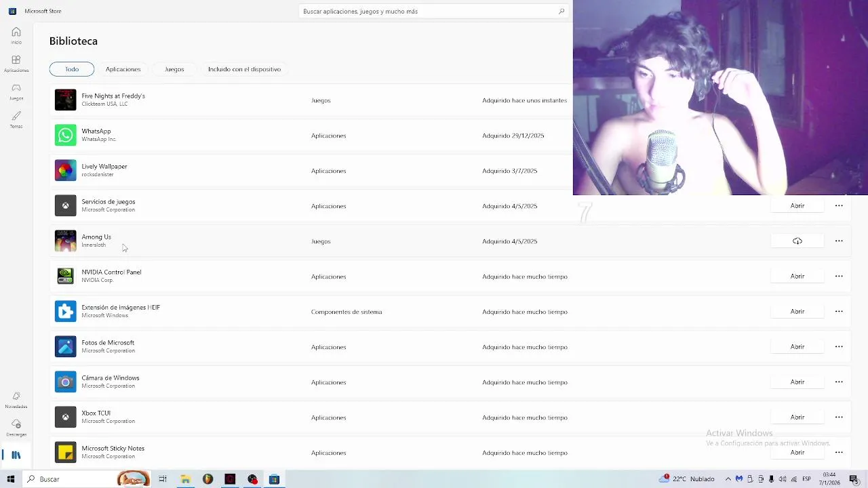Click "Adquirido 3/7/2025" text
Image resolution: width=868 pixels, height=488 pixels.
click(510, 171)
